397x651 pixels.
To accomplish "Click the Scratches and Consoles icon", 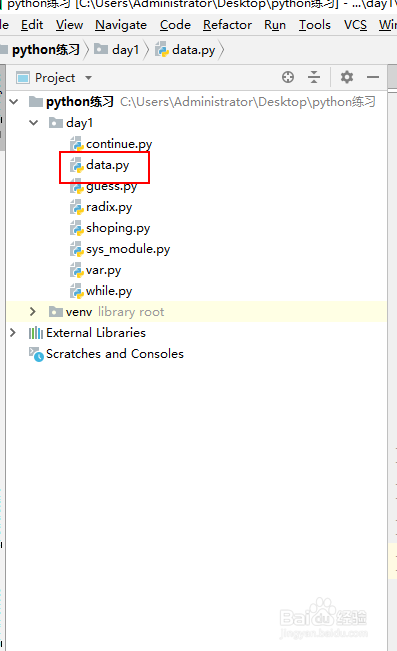I will [36, 354].
